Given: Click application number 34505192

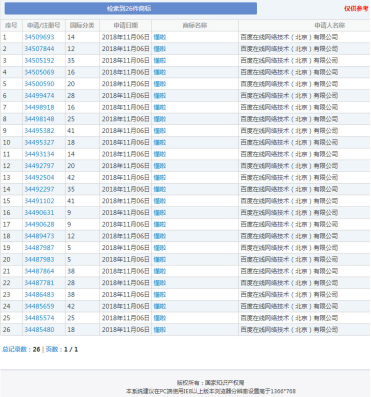Looking at the screenshot, I should tap(39, 60).
